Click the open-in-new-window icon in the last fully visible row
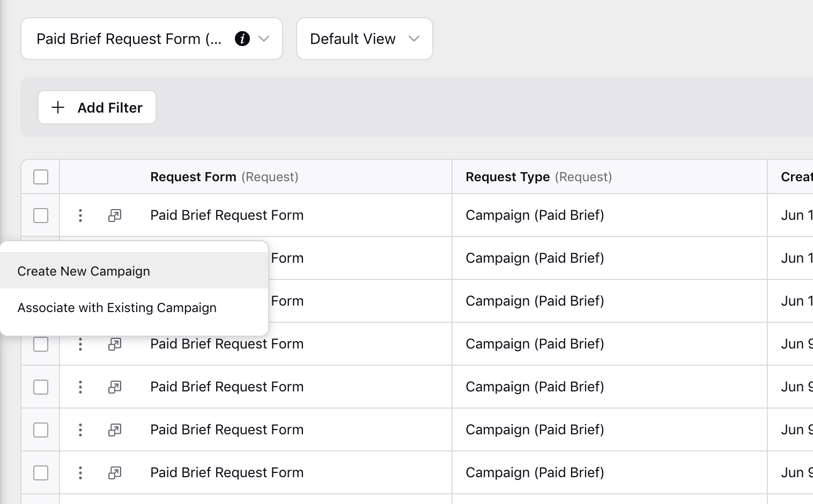The image size is (813, 504). coord(115,472)
